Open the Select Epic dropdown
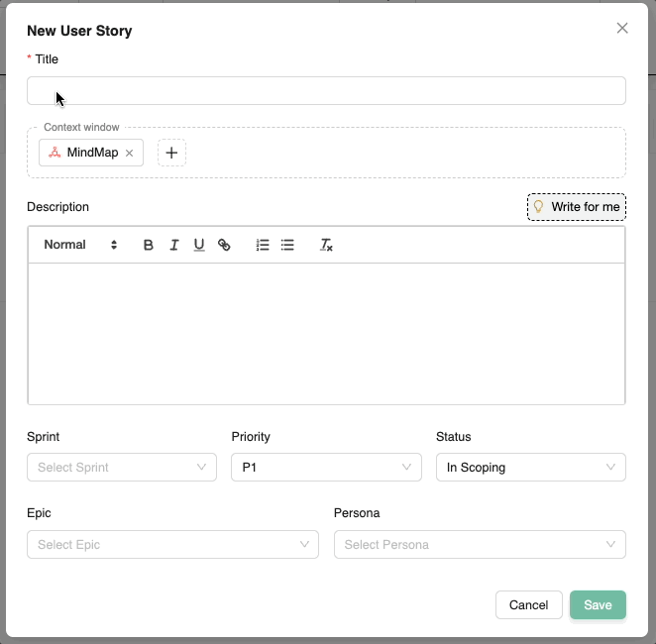 coord(172,545)
